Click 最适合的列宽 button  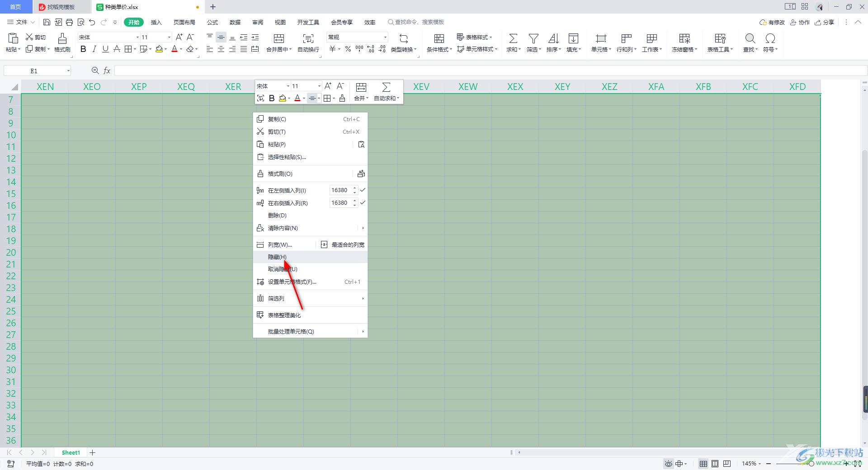343,245
